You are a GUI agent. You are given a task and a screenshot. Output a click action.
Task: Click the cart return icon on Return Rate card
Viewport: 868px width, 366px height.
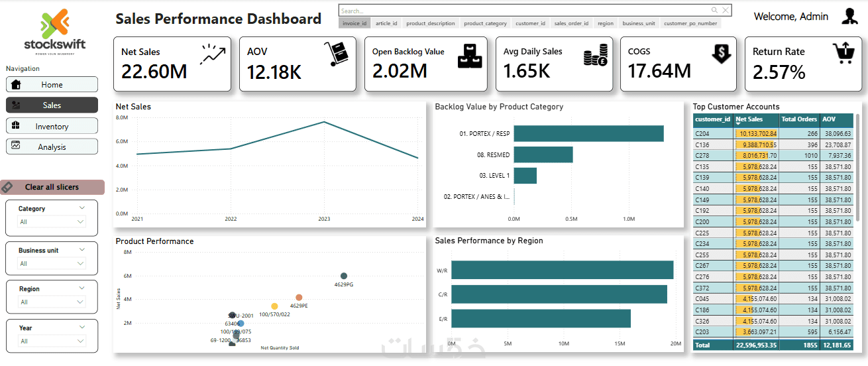click(843, 53)
